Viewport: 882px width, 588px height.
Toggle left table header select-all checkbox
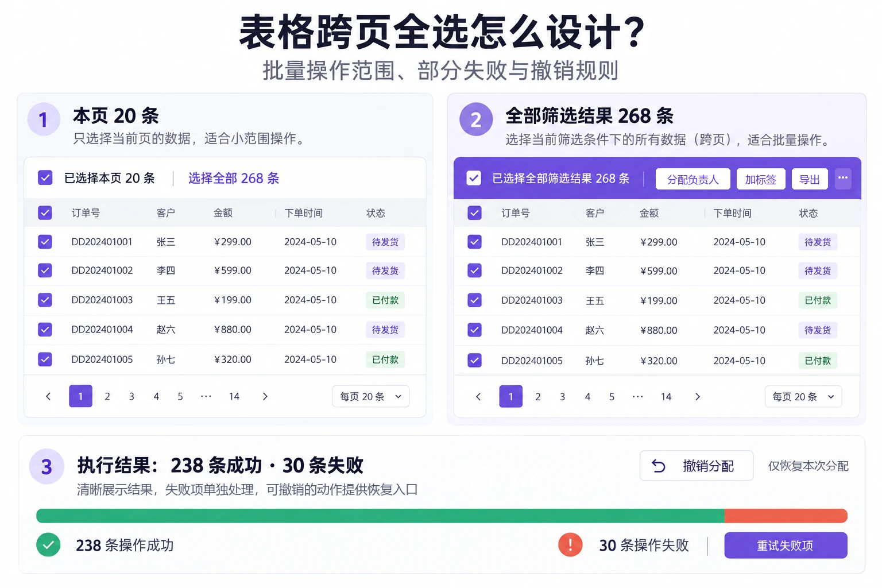[45, 213]
